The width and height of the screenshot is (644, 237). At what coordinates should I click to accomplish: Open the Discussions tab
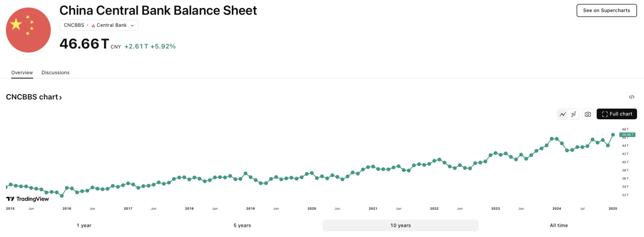tap(55, 73)
